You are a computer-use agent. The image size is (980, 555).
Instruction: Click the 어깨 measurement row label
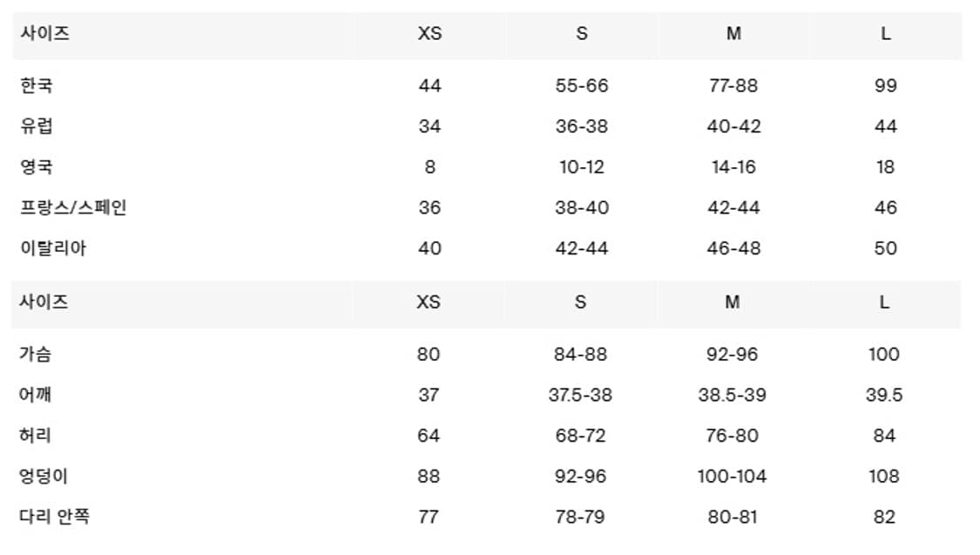[36, 395]
